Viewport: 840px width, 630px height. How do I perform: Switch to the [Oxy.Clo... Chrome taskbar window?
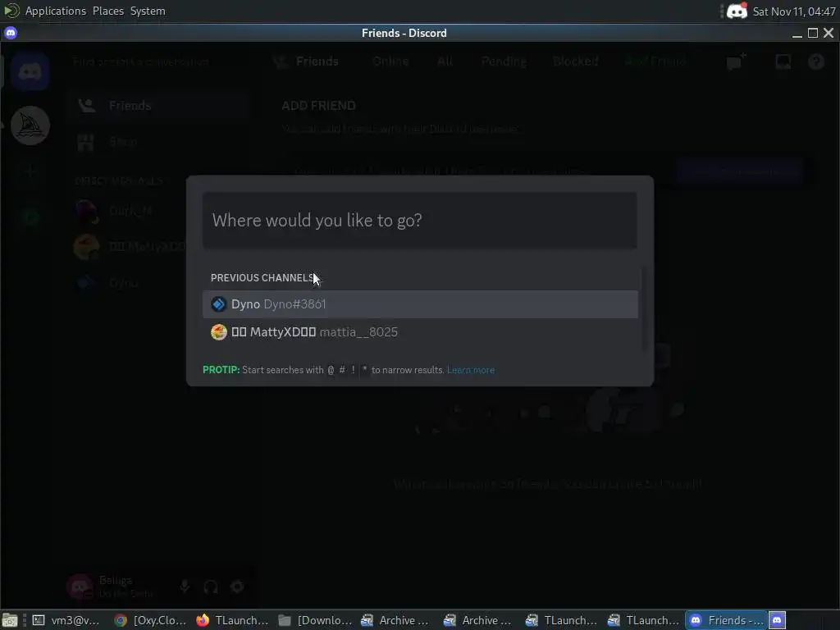pyautogui.click(x=151, y=620)
